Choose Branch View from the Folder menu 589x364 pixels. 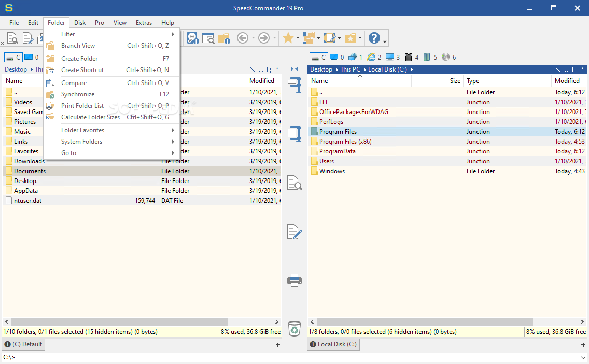point(112,46)
